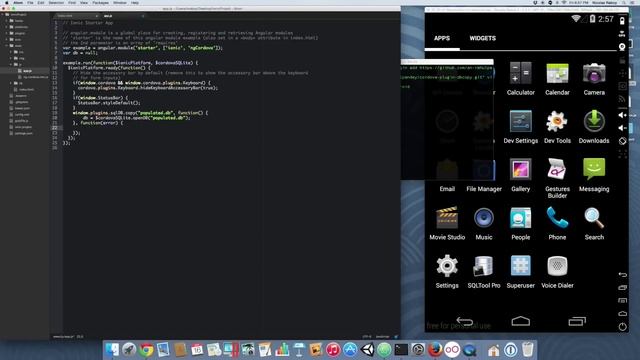Screen dimensions: 640x360
Task: Open Dev Tools in the app drawer
Action: (557, 127)
